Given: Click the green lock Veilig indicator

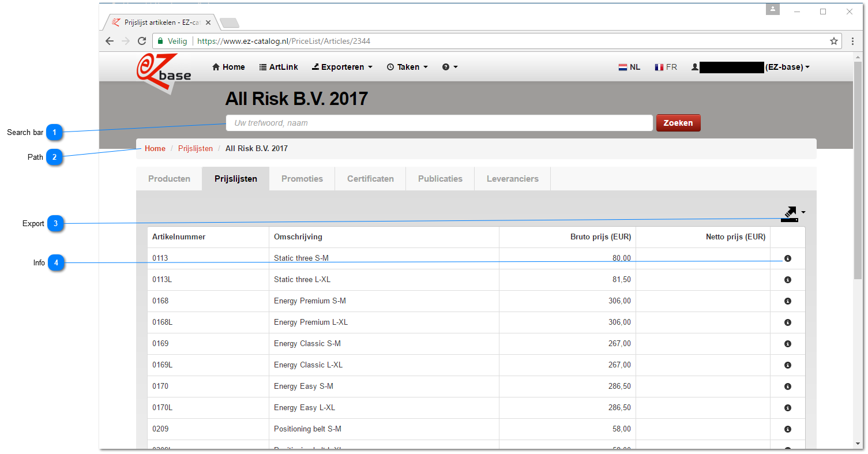Looking at the screenshot, I should pos(172,41).
